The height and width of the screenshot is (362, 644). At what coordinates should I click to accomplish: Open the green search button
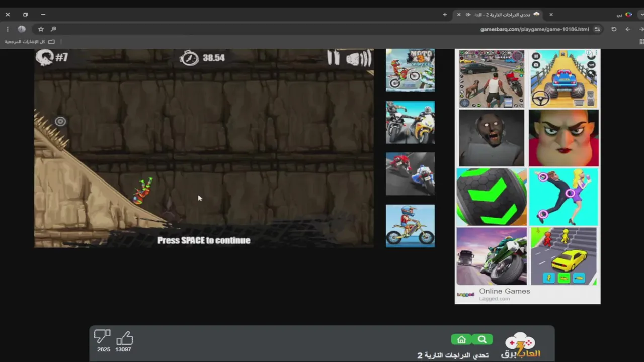coord(482,340)
